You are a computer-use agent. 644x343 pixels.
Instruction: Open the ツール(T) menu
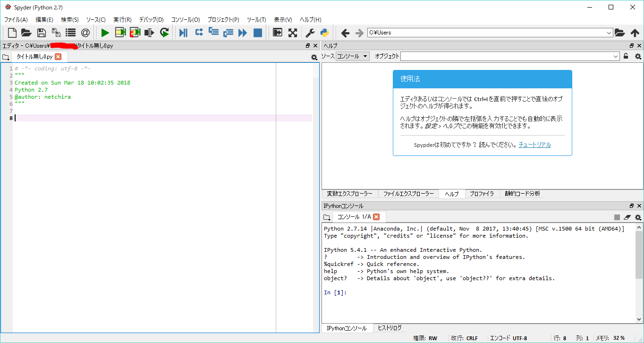(x=256, y=20)
